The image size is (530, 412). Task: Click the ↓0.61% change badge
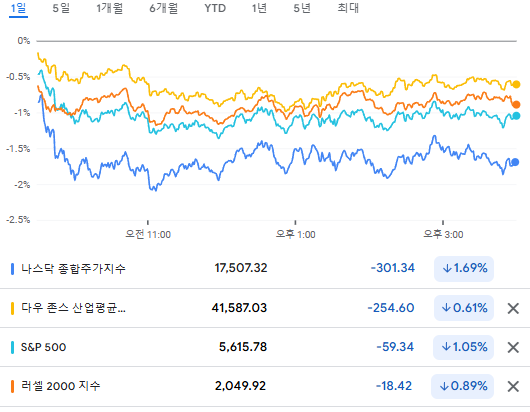[x=464, y=308]
